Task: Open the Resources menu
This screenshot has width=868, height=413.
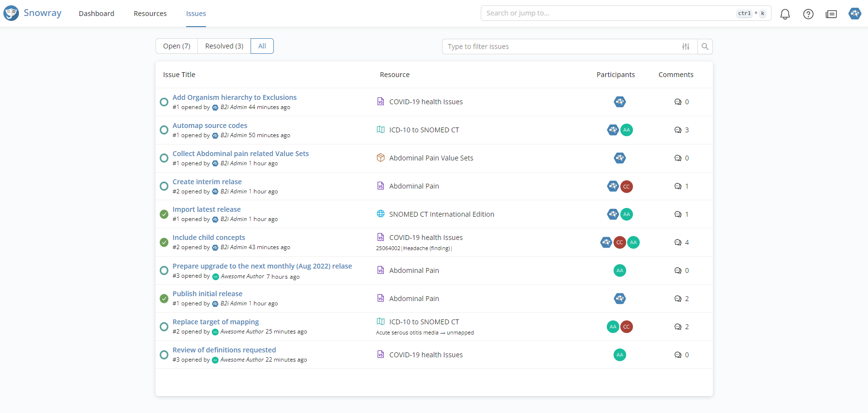Action: tap(150, 14)
